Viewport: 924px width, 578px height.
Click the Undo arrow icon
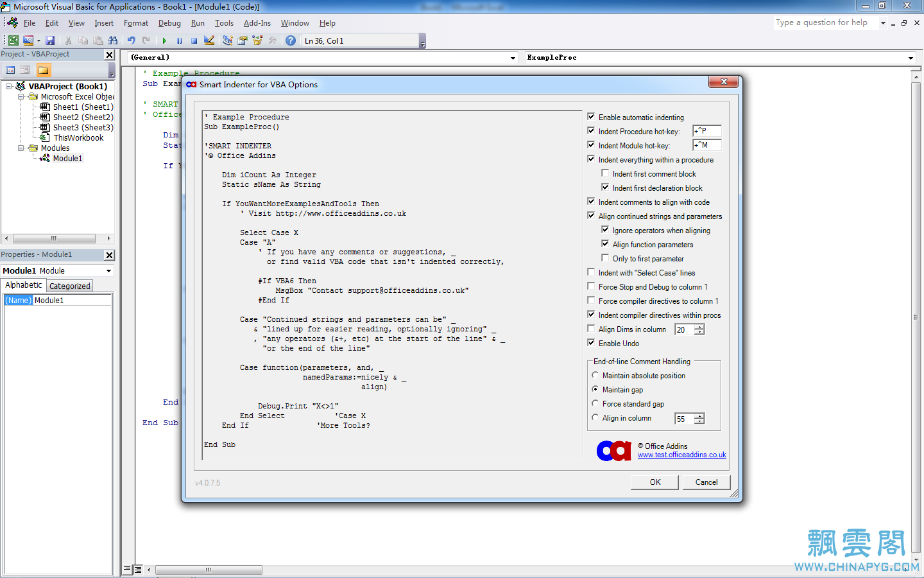pyautogui.click(x=131, y=40)
